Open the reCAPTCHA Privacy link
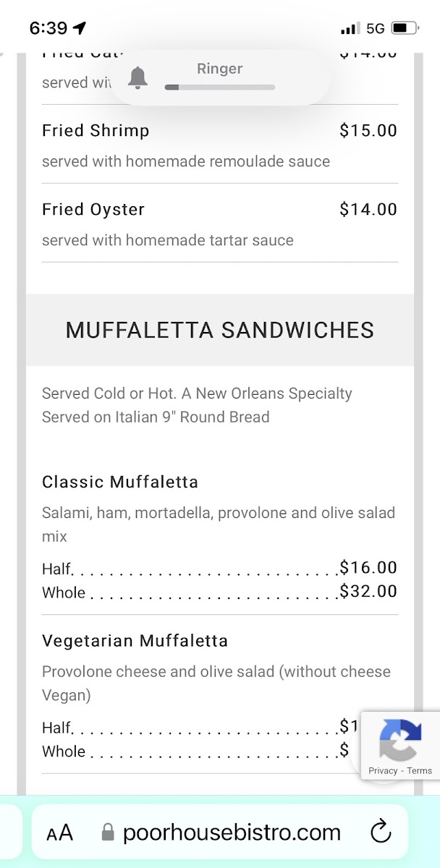This screenshot has height=868, width=440. [383, 770]
